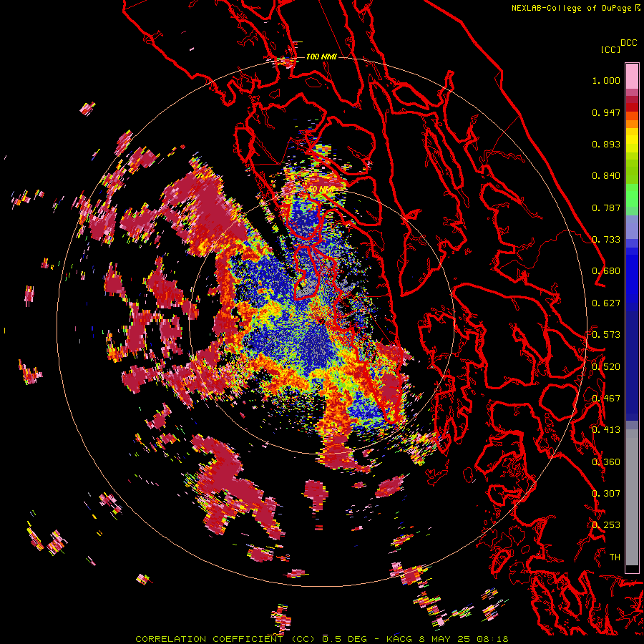This screenshot has width=644, height=644.
Task: Click the 8 MAY 25 date text
Action: click(444, 639)
